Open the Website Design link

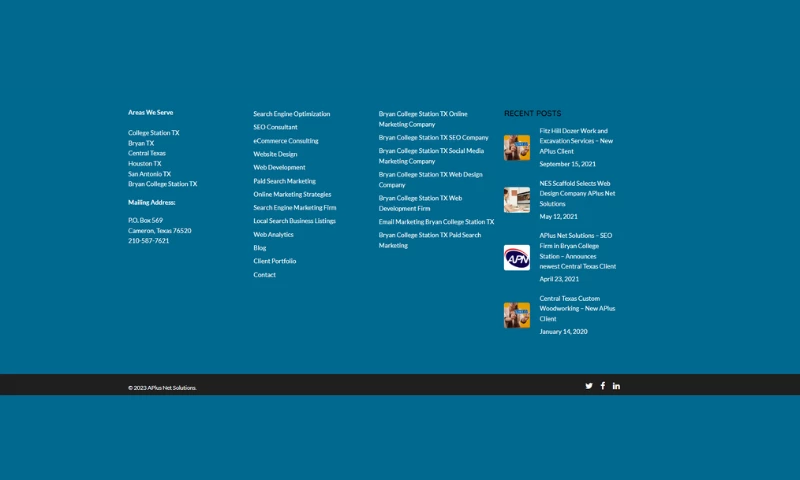point(275,154)
